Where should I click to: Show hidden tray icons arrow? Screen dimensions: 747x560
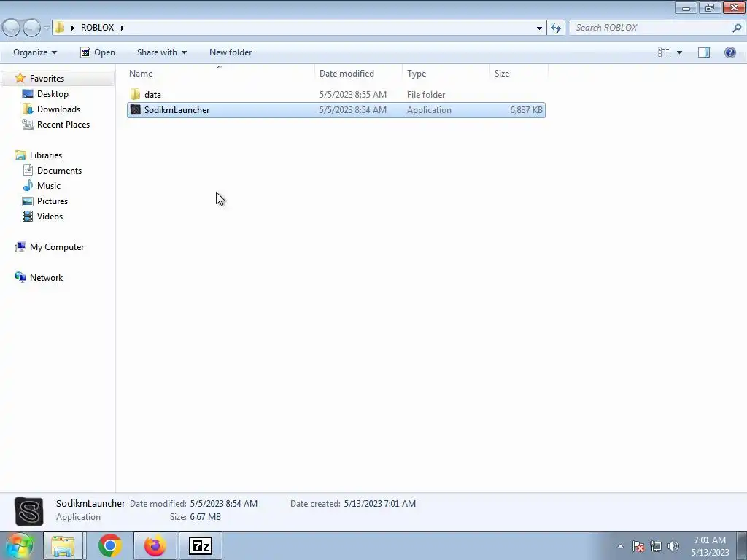click(620, 546)
